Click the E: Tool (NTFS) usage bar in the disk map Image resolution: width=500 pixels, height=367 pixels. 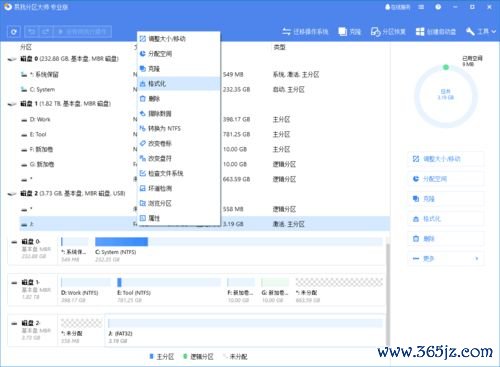(169, 283)
